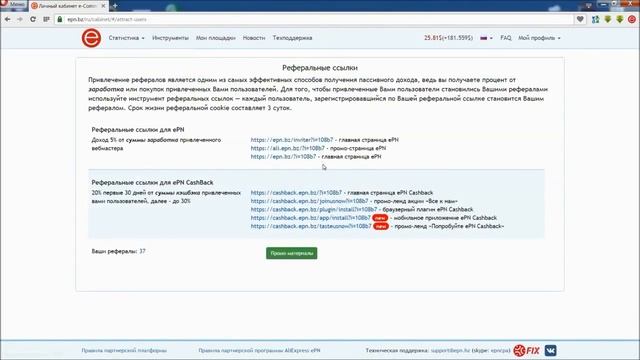This screenshot has height=360, width=640.
Task: Open Техподдержка in the navigation bar
Action: click(x=292, y=38)
